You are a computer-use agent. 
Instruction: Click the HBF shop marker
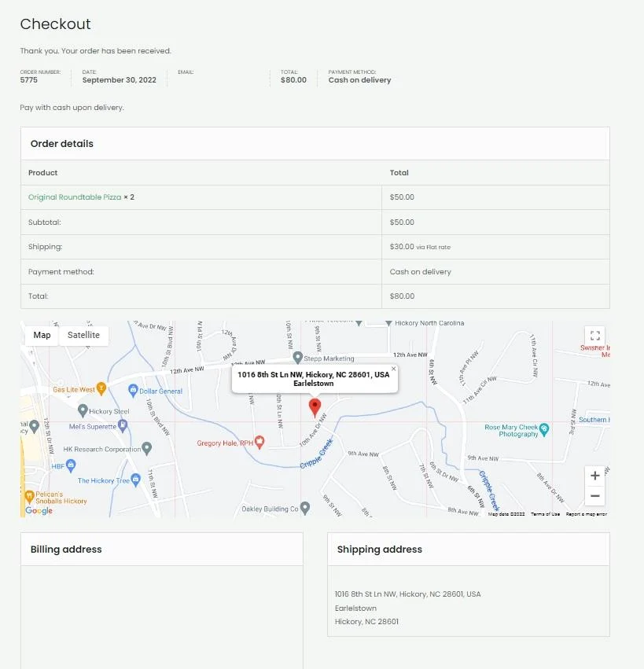71,465
